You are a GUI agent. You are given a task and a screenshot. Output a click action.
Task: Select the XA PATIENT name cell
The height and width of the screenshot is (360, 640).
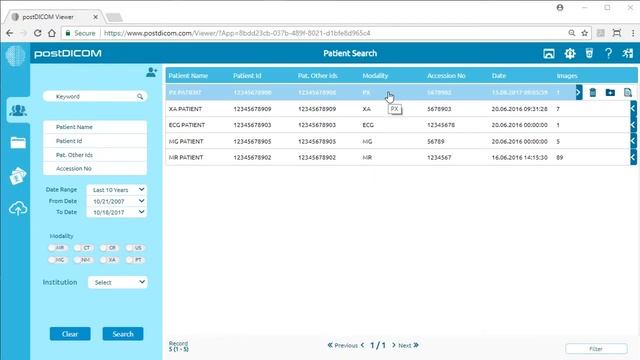[185, 109]
